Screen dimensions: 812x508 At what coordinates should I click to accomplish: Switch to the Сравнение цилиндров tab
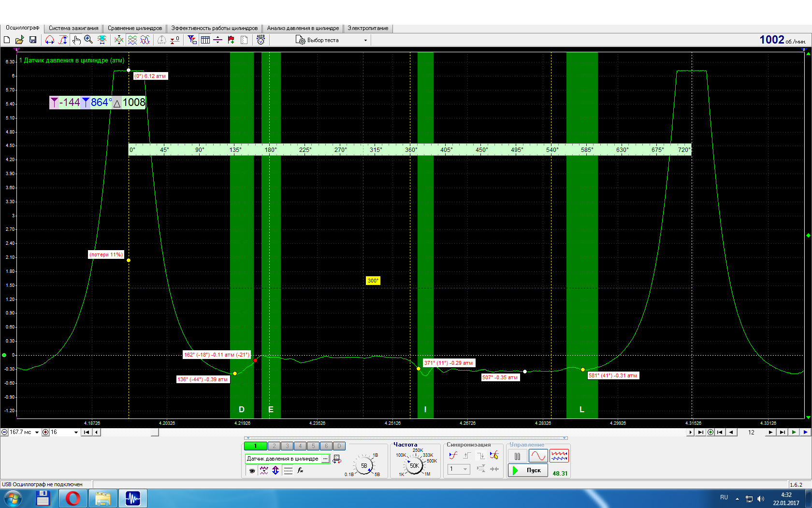[x=135, y=28]
